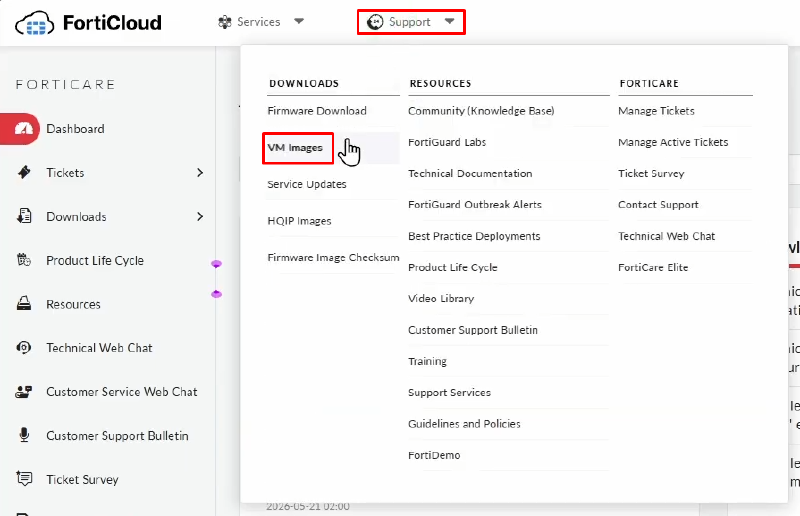Click the Support menu label
This screenshot has width=800, height=516.
(410, 22)
